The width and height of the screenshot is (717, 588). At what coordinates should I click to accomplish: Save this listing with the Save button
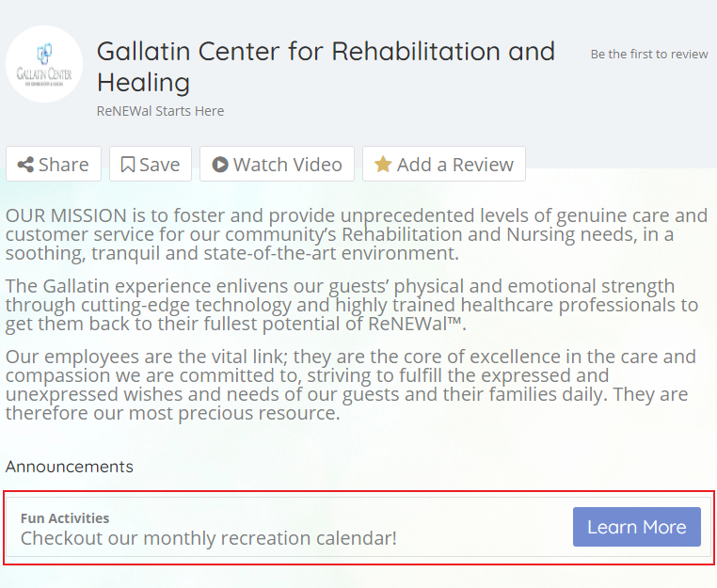[x=151, y=164]
